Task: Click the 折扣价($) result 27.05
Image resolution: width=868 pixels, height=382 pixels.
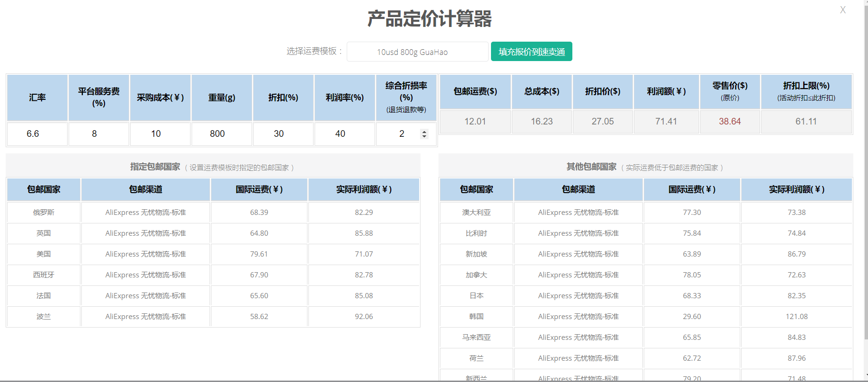Action: point(603,122)
